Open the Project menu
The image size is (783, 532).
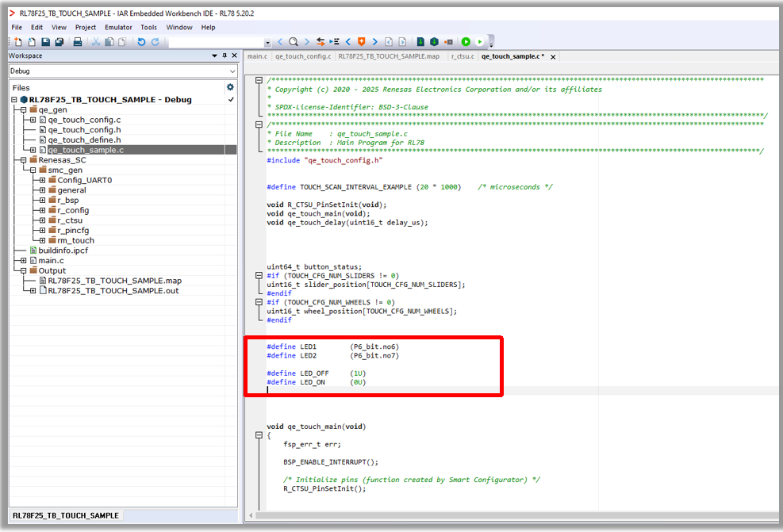coord(85,27)
